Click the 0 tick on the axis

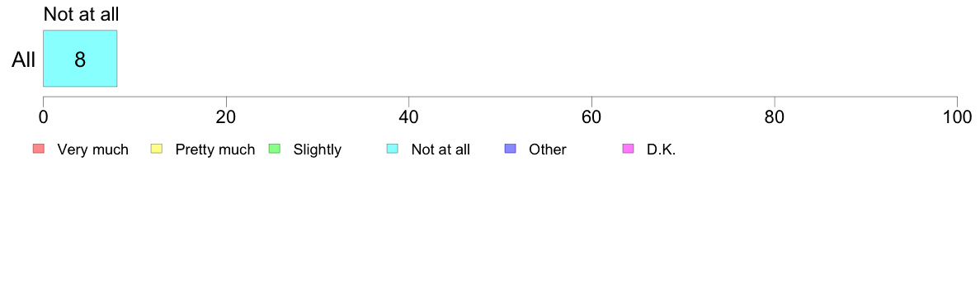point(43,116)
